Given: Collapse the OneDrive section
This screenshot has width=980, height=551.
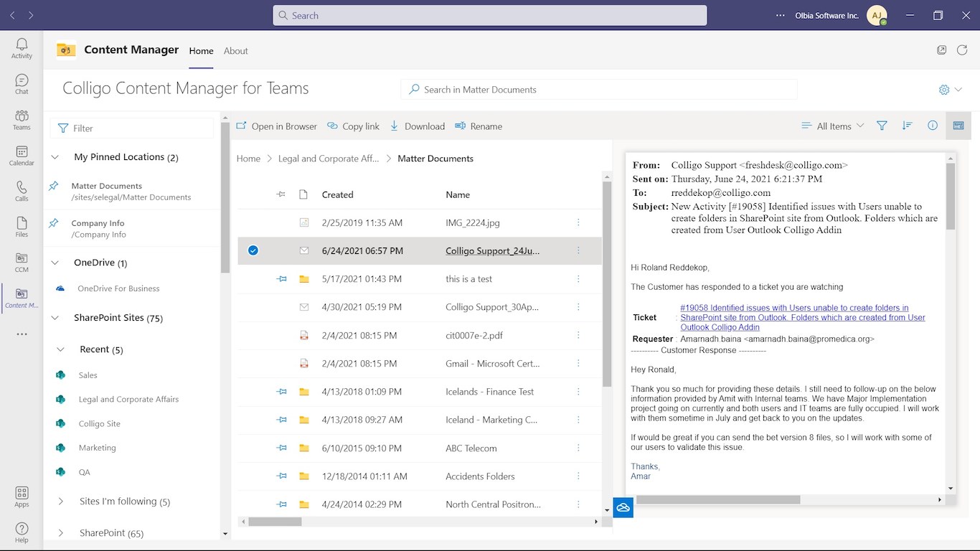Looking at the screenshot, I should click(55, 263).
